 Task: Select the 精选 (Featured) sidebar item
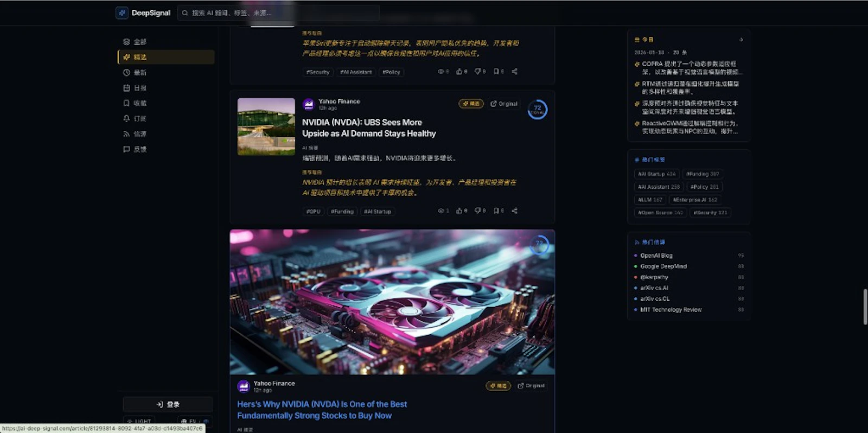pos(166,57)
